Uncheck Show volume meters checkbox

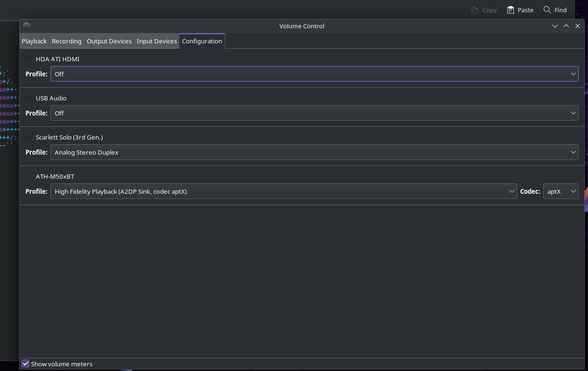pos(26,364)
